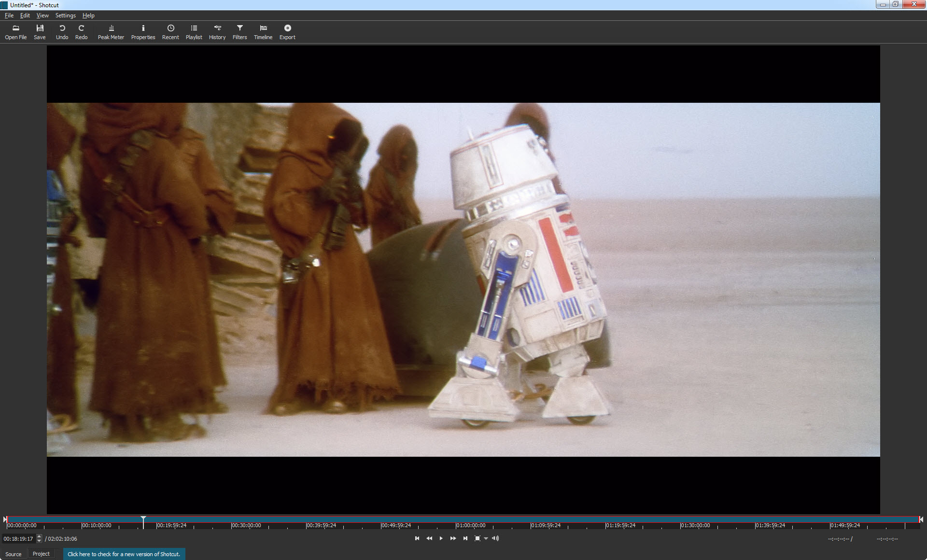Seek to 01:30:00:00 on the scrub bar
The image size is (927, 560).
[695, 525]
